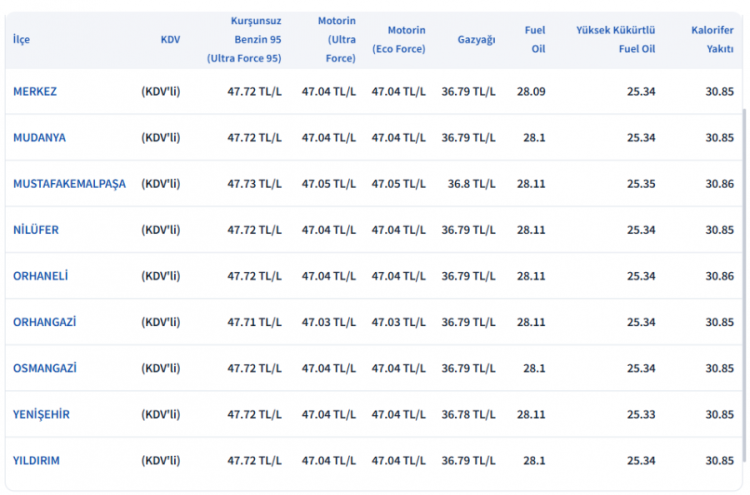The height and width of the screenshot is (495, 750).
Task: Select the YENİŞEHİR district link
Action: pos(41,414)
